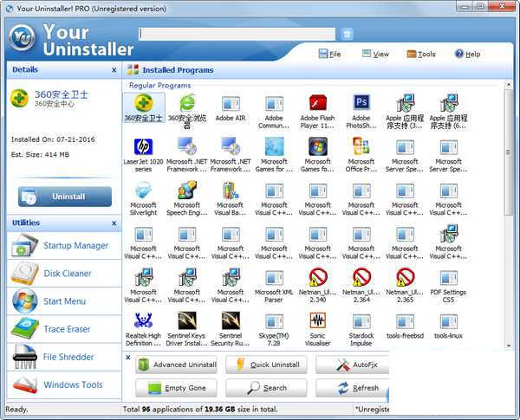Select Microsoft Games for... puzzle icon

click(274, 146)
